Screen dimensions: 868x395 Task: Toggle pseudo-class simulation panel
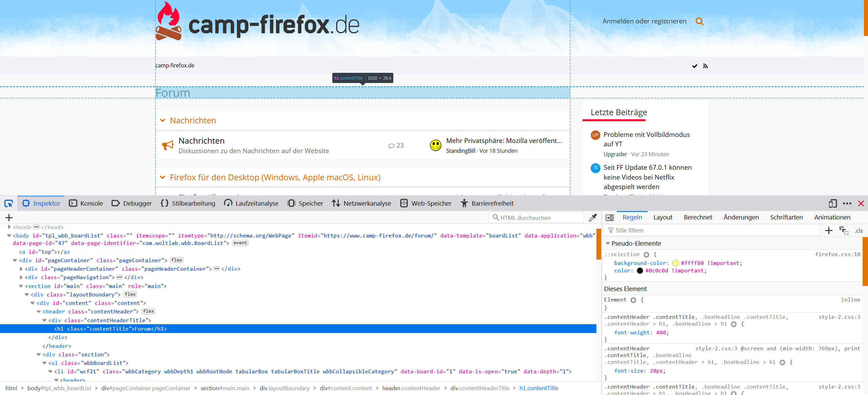tap(844, 230)
